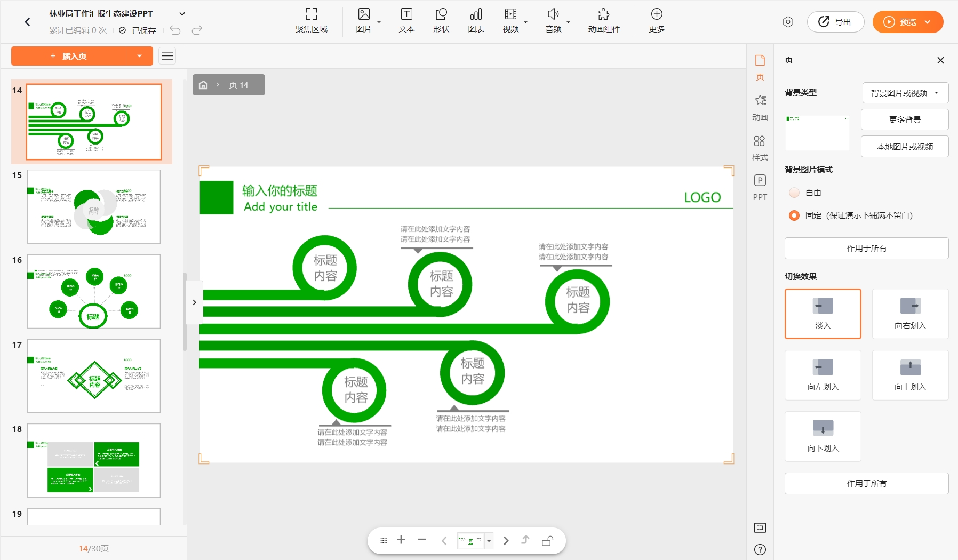Redo the last undone edit
The width and height of the screenshot is (958, 560).
(197, 30)
